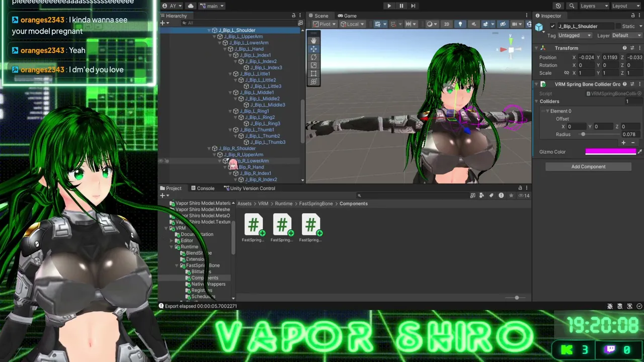
Task: Click the collider Radius slider handle
Action: point(583,134)
